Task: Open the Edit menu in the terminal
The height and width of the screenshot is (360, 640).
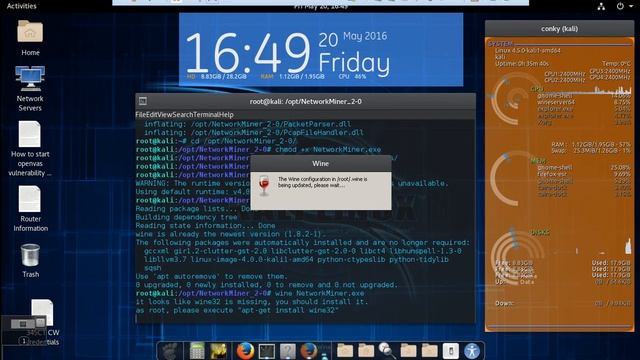Action: (x=151, y=115)
